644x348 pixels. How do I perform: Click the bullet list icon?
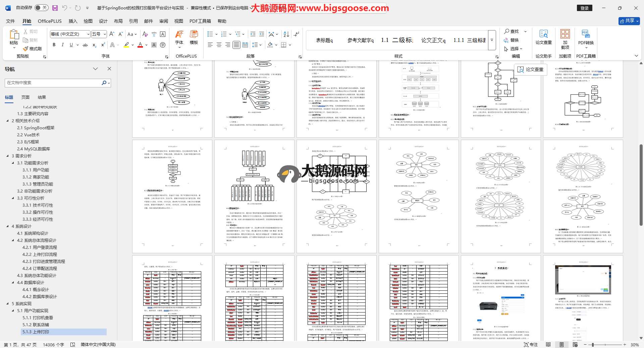(210, 34)
